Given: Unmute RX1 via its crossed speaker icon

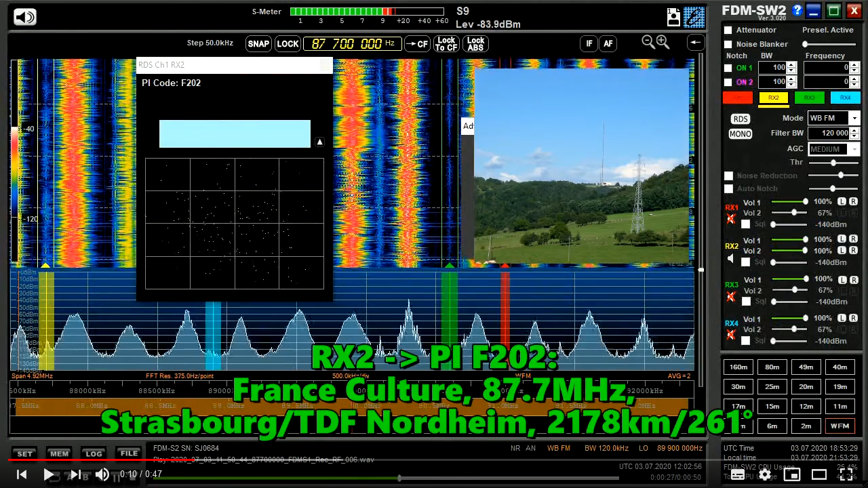Looking at the screenshot, I should (x=731, y=218).
